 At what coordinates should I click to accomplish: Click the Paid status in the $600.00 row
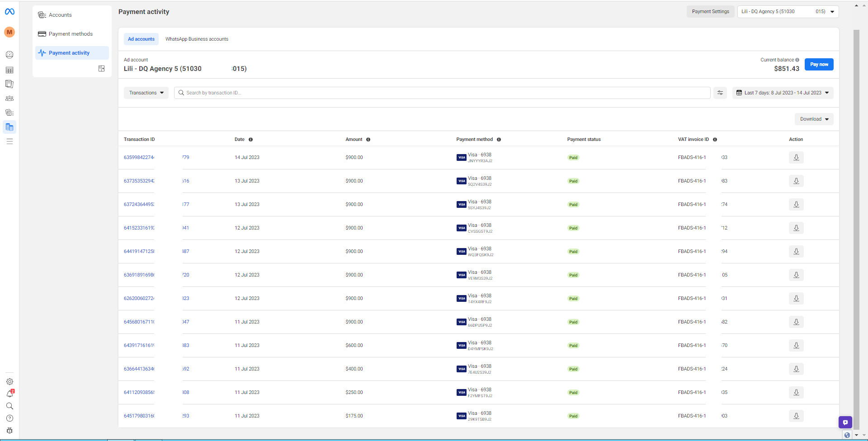click(573, 346)
